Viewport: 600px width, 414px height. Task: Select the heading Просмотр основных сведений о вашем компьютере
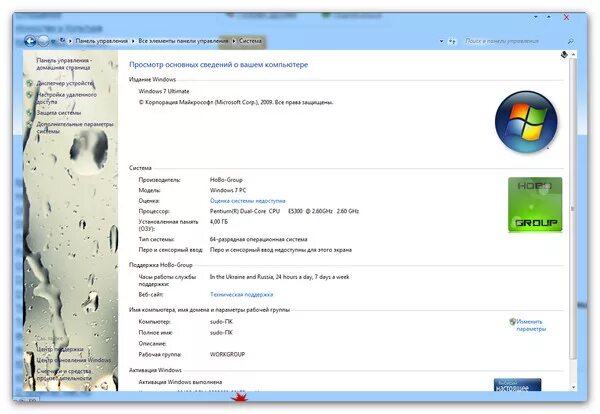[218, 65]
